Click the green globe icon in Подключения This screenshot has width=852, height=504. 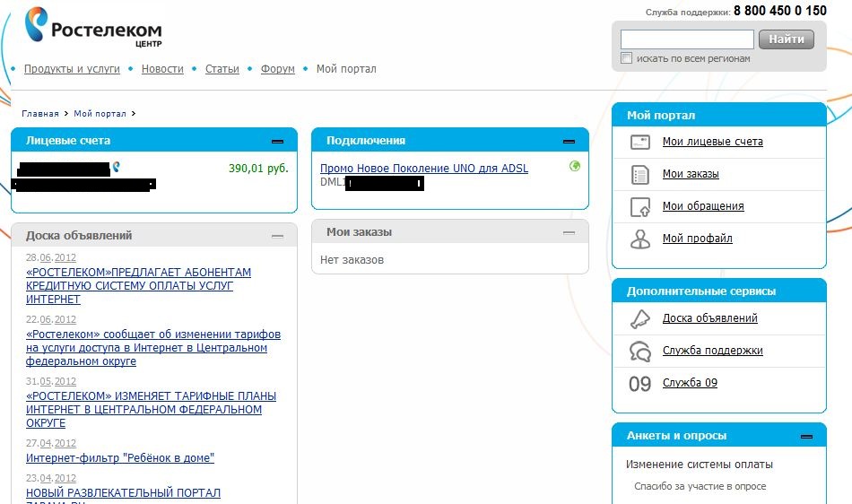(575, 166)
